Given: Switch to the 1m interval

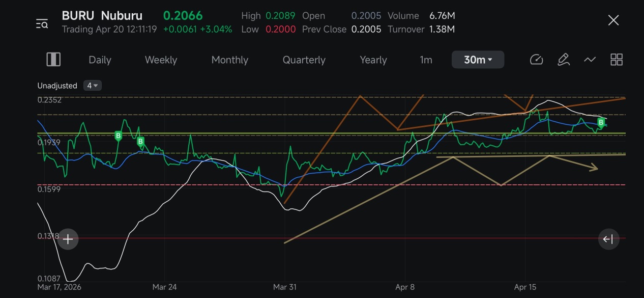Looking at the screenshot, I should pos(426,60).
